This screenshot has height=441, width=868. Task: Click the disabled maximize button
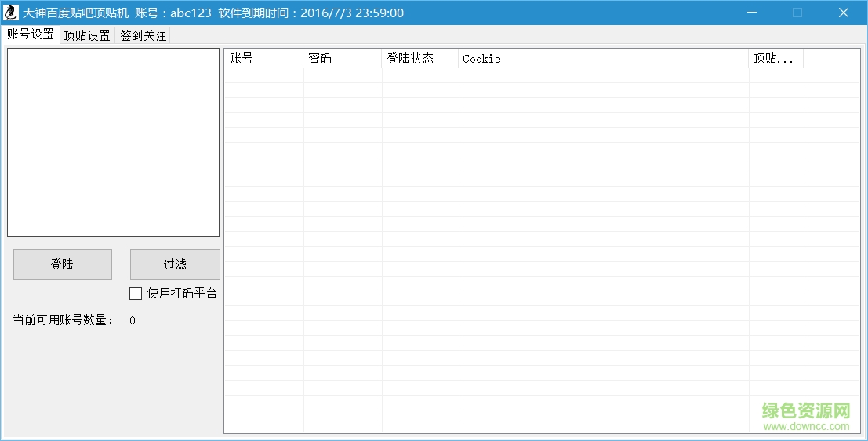797,13
